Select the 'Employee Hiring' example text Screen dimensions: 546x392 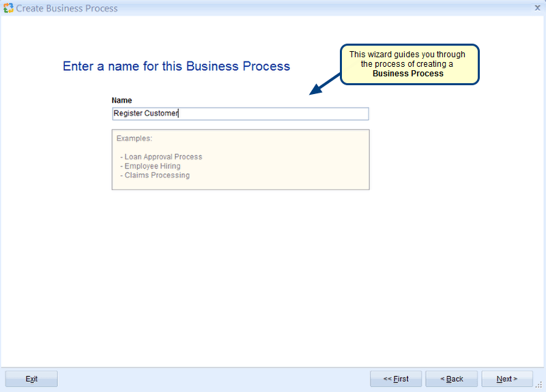(152, 166)
